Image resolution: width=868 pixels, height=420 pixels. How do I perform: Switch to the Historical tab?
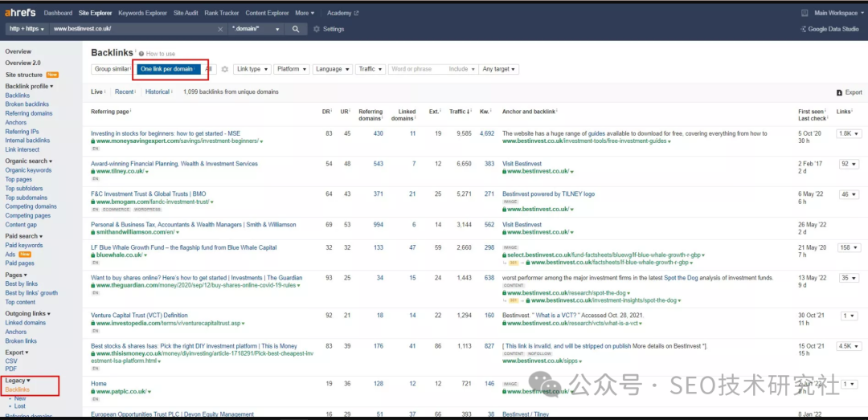click(157, 92)
